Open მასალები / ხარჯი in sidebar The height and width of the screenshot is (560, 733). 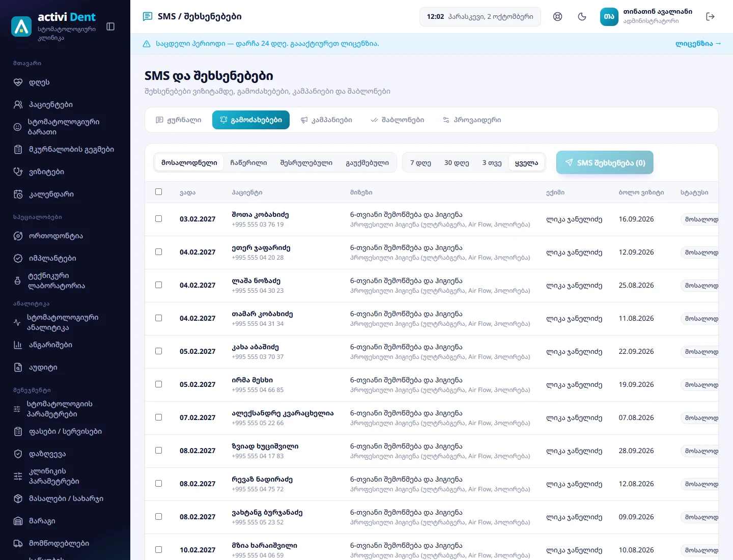pos(65,498)
